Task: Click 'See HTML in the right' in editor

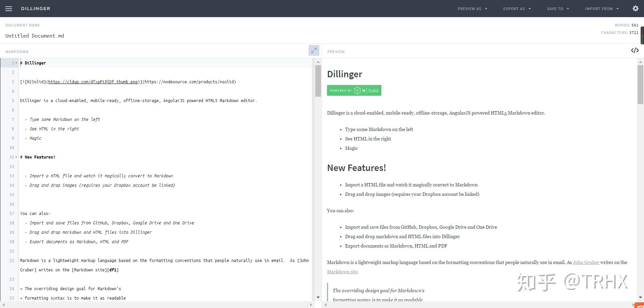Action: pos(54,129)
